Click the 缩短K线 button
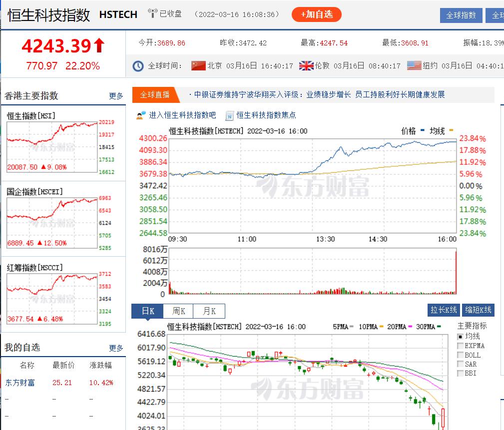The image size is (504, 430). [478, 310]
